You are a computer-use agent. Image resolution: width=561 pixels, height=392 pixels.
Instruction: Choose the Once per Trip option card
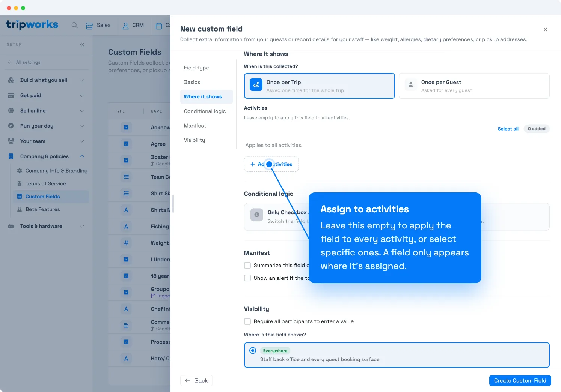(320, 86)
